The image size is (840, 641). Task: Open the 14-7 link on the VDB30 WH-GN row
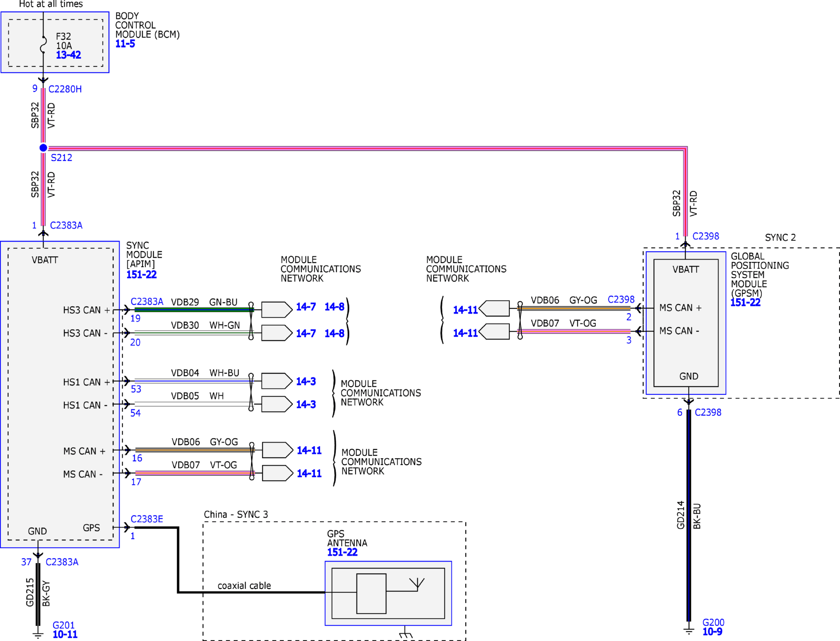306,334
